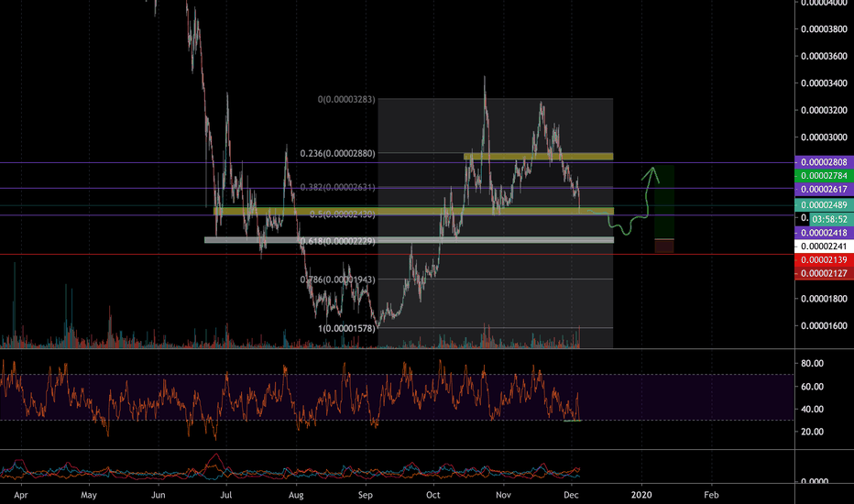Select the Fib 0.236(0.00002880) level label

point(338,154)
